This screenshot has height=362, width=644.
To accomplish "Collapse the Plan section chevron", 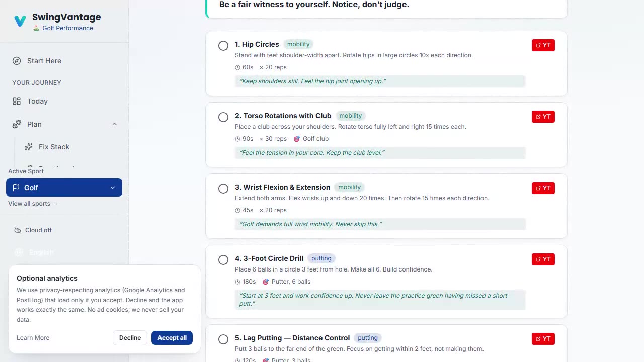I will tap(114, 124).
